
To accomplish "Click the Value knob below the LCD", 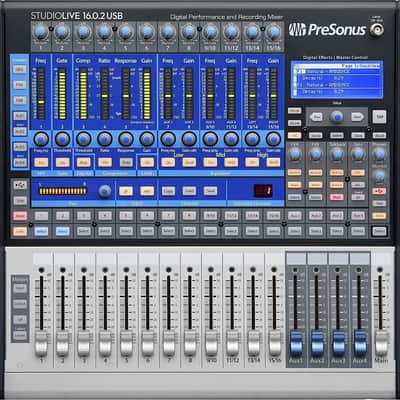I will (x=337, y=117).
